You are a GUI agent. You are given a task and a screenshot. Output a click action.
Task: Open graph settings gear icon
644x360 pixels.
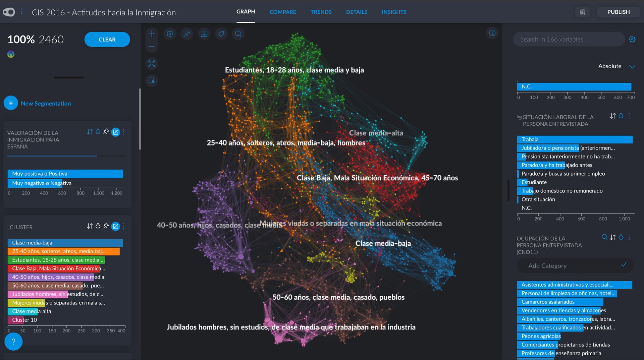click(x=170, y=34)
